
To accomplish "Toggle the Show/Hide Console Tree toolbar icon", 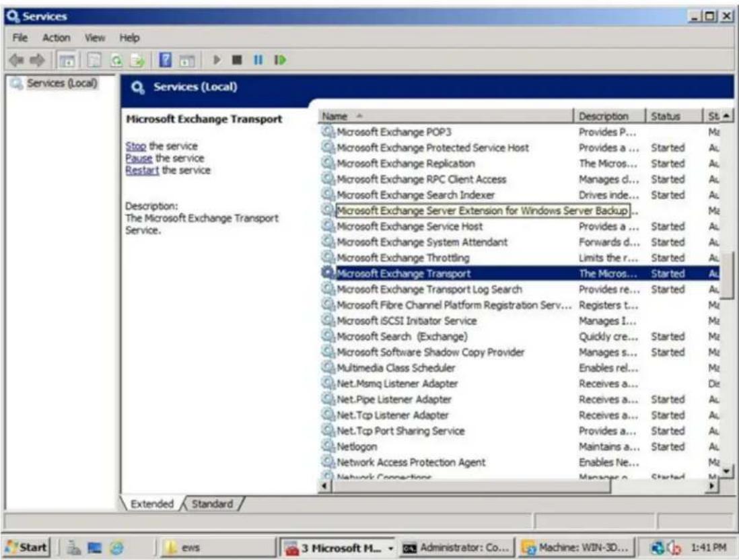I will click(x=67, y=61).
